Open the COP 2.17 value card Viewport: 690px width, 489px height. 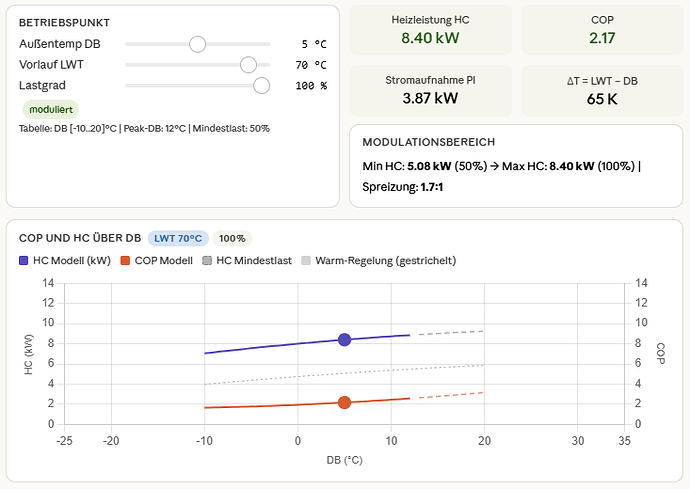pos(602,30)
